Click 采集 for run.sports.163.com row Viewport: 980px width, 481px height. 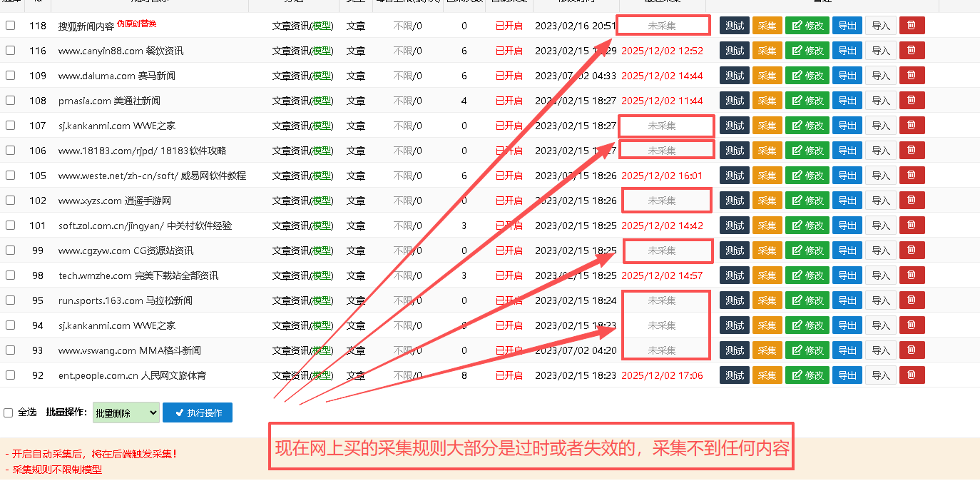click(x=767, y=300)
